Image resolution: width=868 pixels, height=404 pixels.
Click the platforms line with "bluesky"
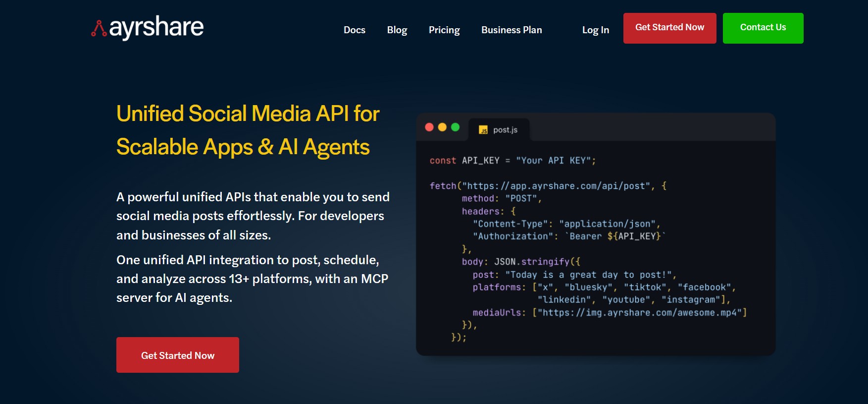pos(604,287)
